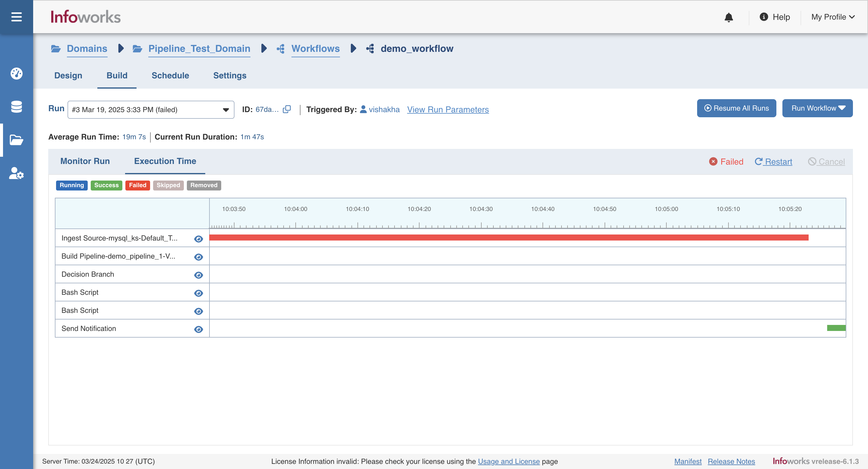The image size is (868, 469).
Task: Click the Average Run Time value 19m 7s
Action: (134, 137)
